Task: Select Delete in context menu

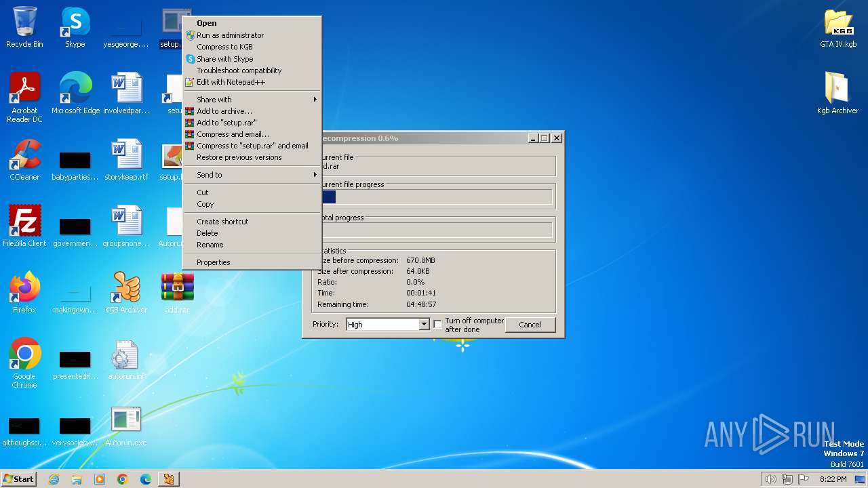Action: pos(252,233)
